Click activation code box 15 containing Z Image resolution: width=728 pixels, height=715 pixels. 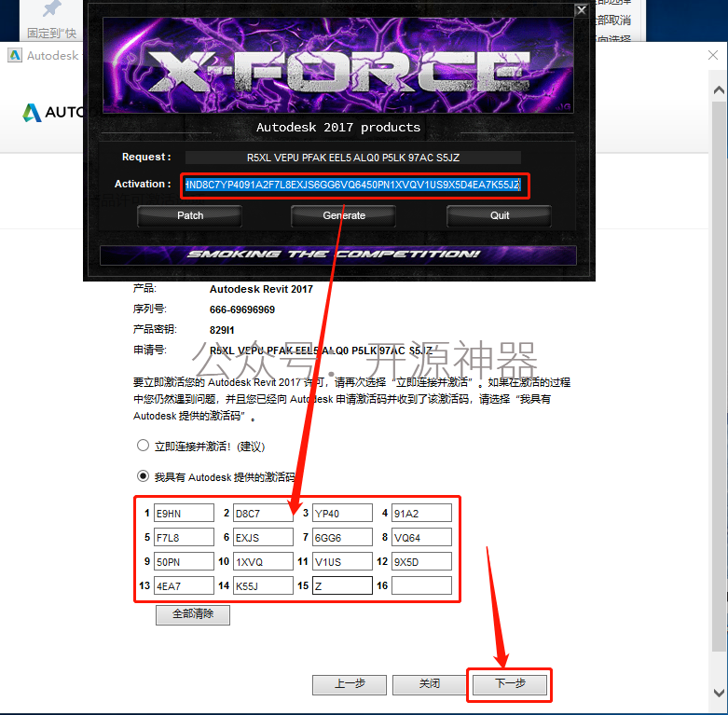tap(342, 585)
